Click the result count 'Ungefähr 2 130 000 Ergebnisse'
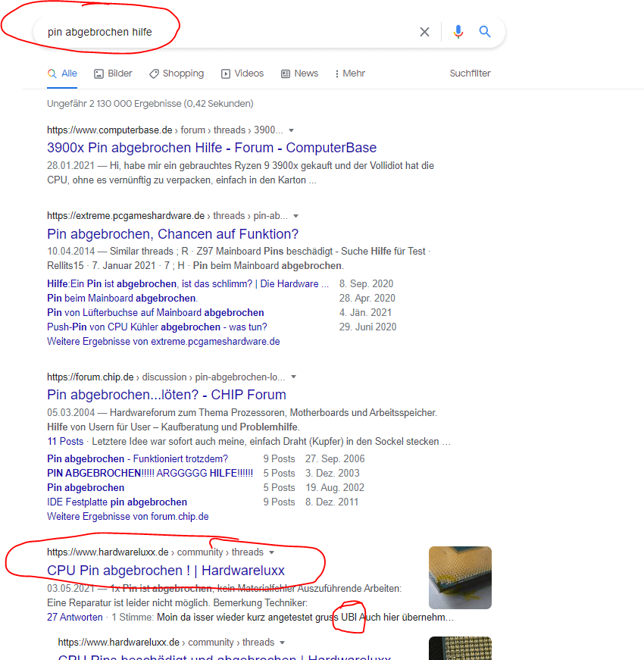Screen dimensions: 644x660 click(x=150, y=104)
